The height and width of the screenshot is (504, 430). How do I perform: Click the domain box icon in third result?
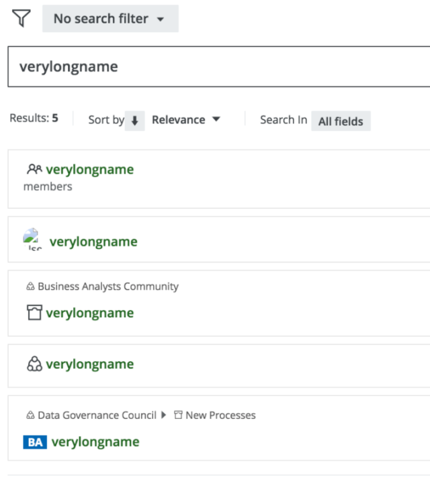34,313
